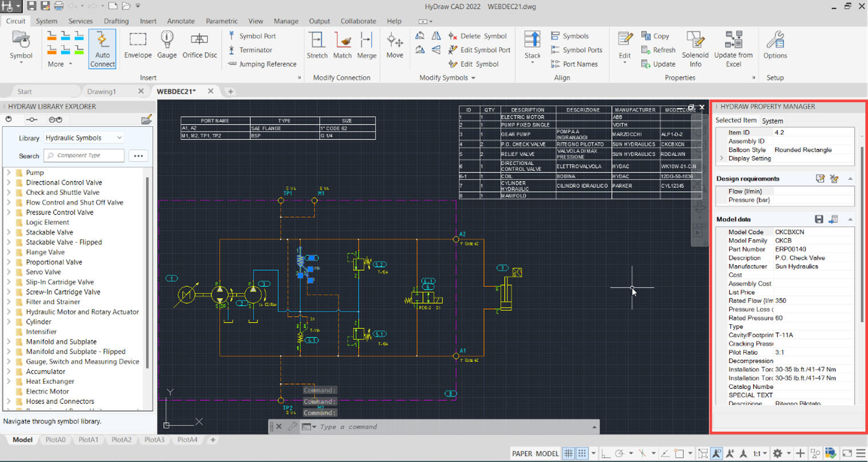Toggle the grid display in status bar
This screenshot has width=868, height=462.
coord(569,453)
